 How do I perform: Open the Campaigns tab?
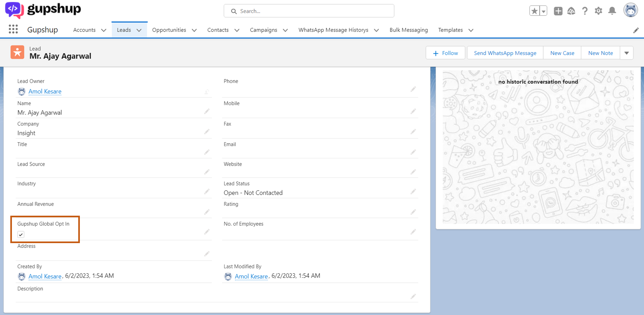[263, 30]
